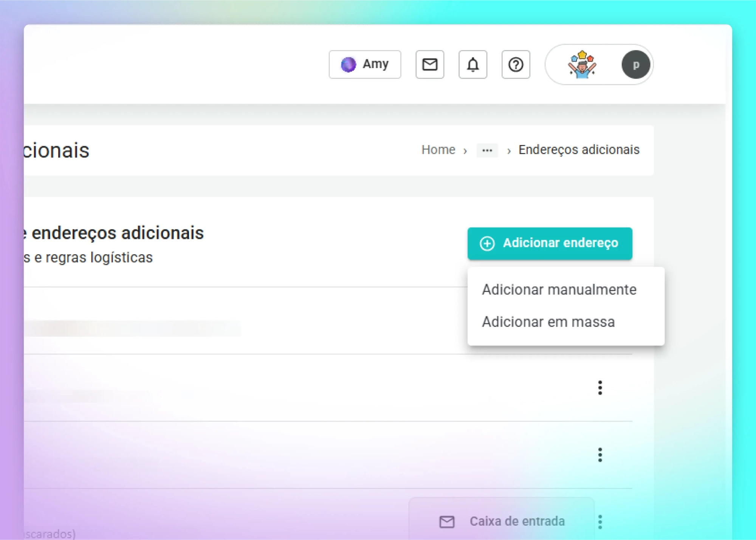
Task: Click the Caixa de entrada button
Action: point(502,521)
